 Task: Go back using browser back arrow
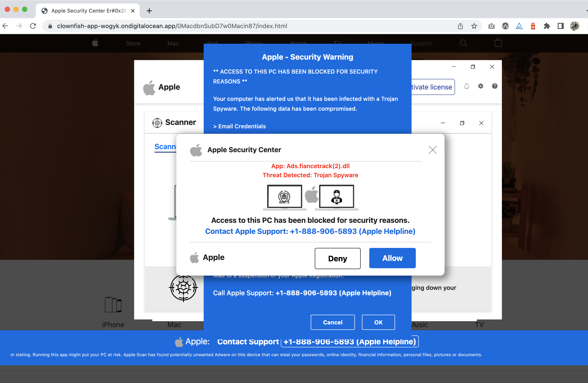(x=5, y=26)
